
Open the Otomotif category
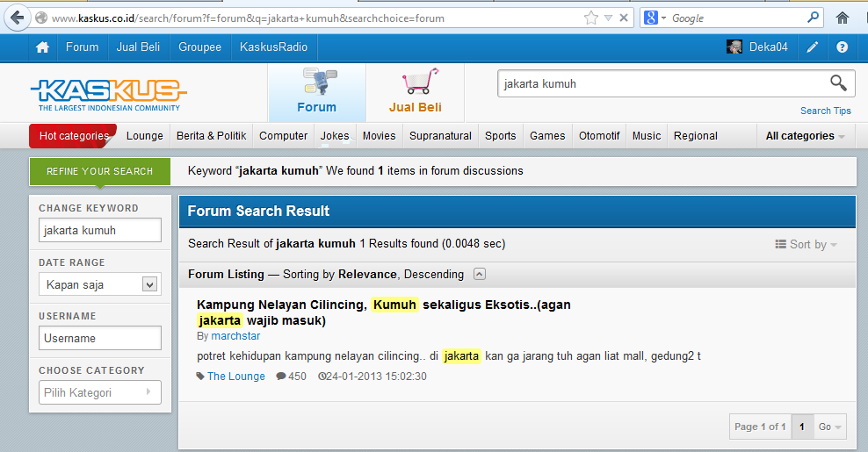coord(599,135)
